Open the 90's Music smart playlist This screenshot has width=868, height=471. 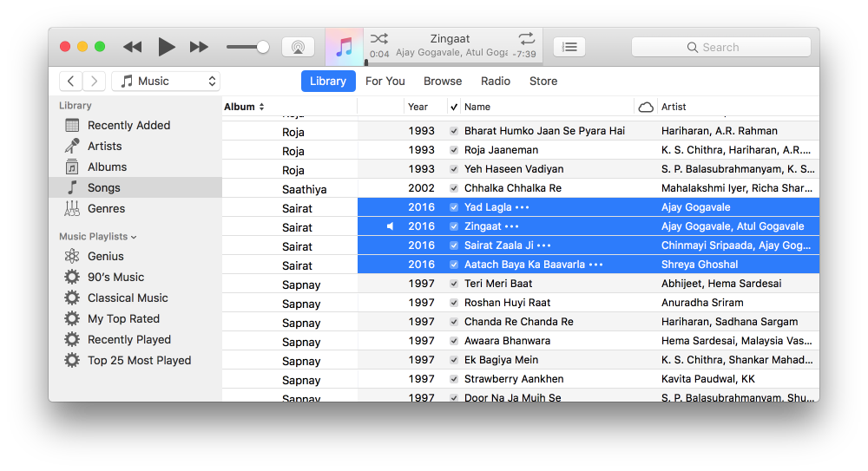(135, 278)
